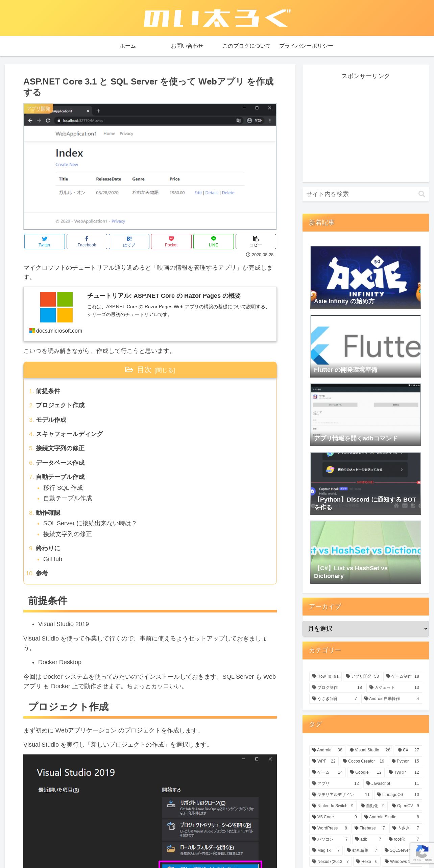Open the OpenCV tag
Viewport: 434px width, 868px height.
(x=405, y=806)
